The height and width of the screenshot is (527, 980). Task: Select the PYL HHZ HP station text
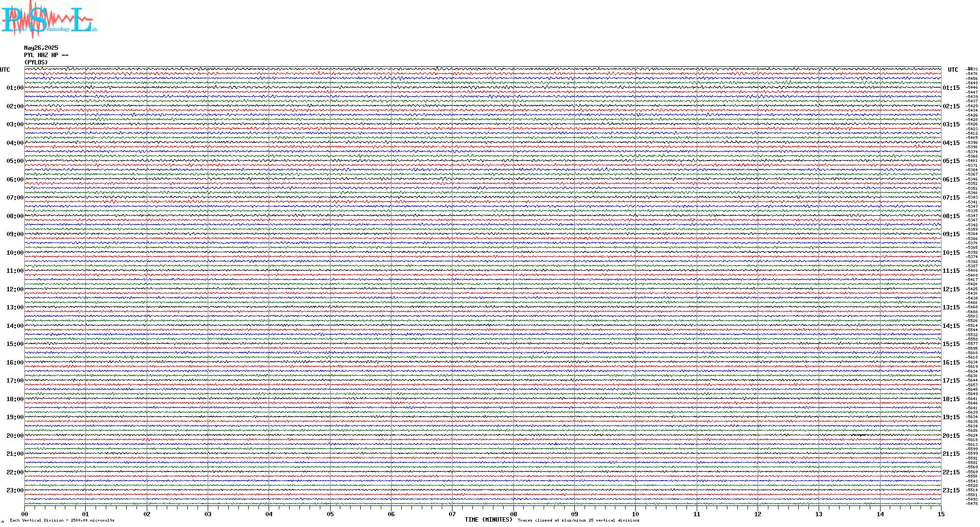pyautogui.click(x=46, y=55)
